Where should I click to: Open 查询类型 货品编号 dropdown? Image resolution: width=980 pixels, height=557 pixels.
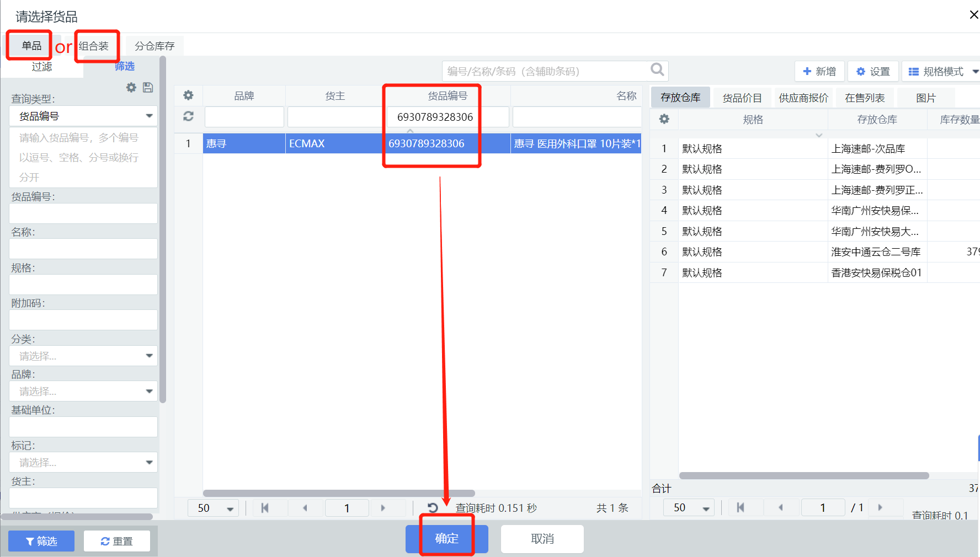[83, 116]
